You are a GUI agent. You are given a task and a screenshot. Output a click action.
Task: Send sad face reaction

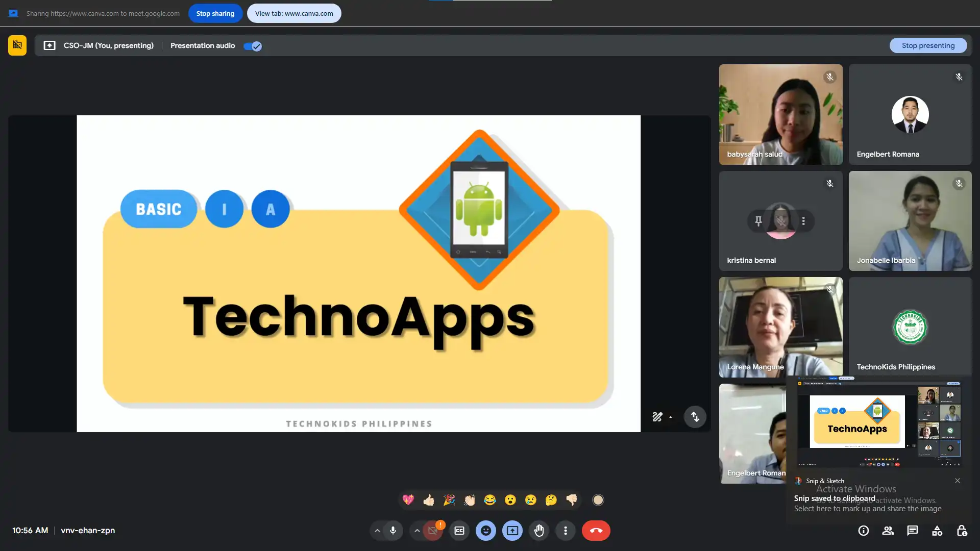531,500
